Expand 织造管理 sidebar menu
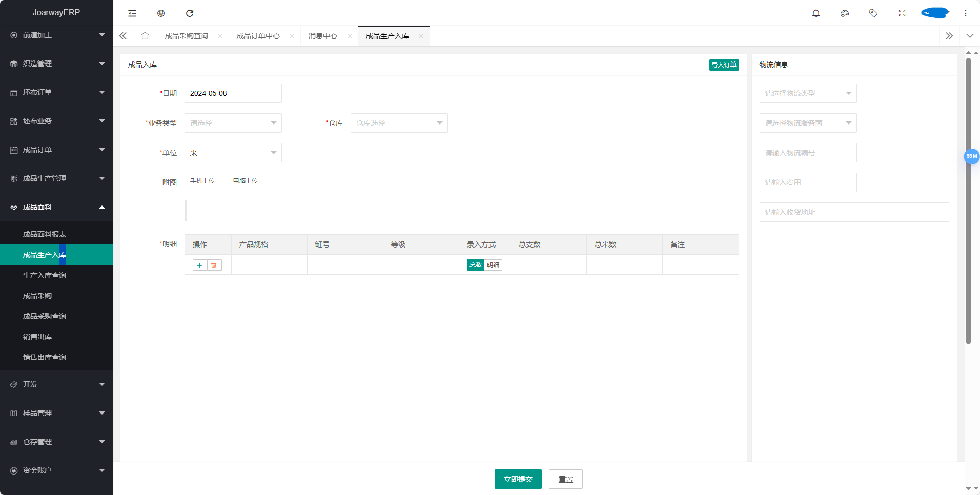 click(56, 64)
